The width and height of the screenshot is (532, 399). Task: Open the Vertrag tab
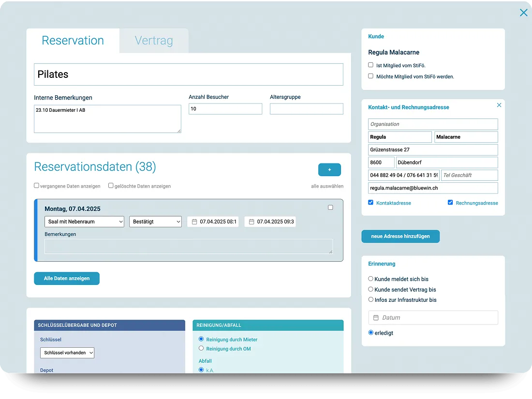(154, 40)
